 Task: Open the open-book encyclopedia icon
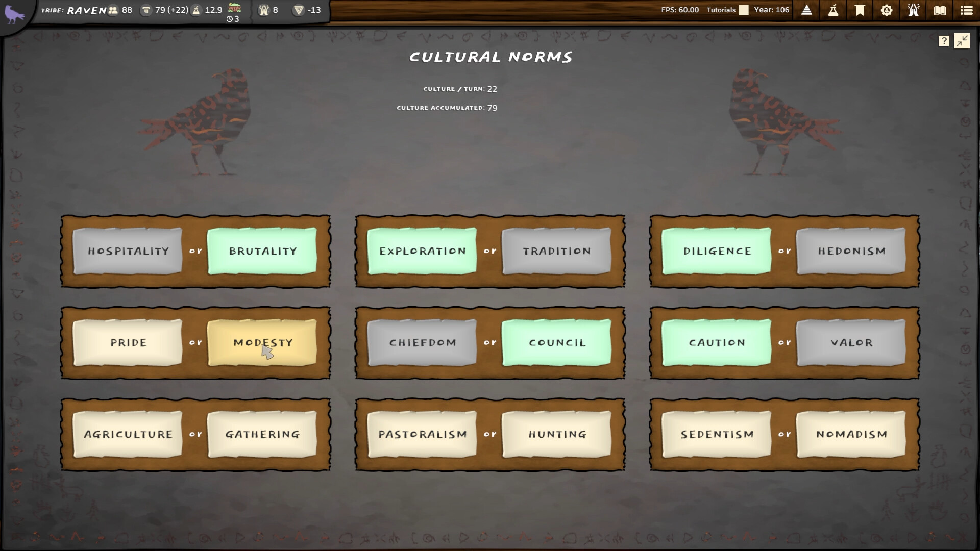point(940,10)
